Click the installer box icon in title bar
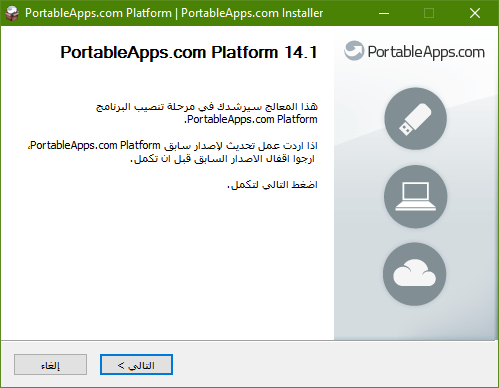499x388 pixels. 12,13
